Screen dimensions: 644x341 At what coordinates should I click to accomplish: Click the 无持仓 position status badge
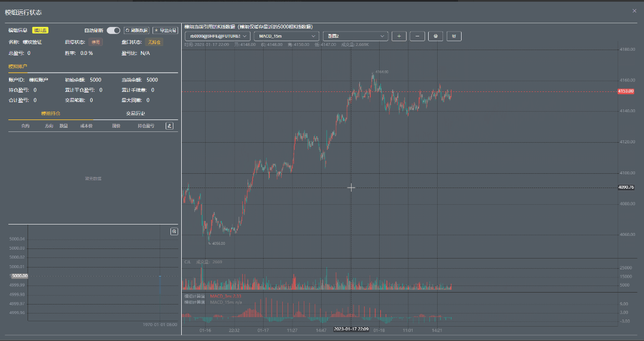pos(154,42)
